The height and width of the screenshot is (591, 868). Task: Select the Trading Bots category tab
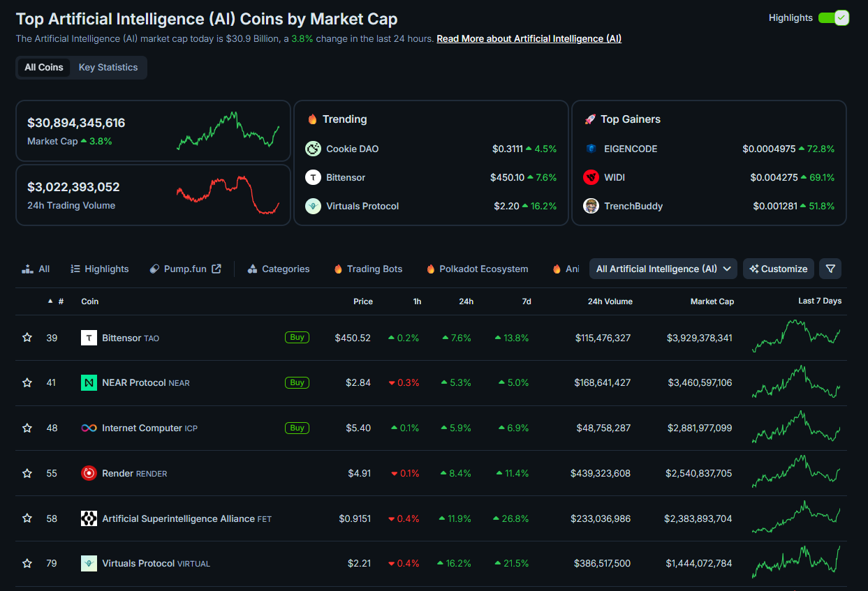(368, 269)
